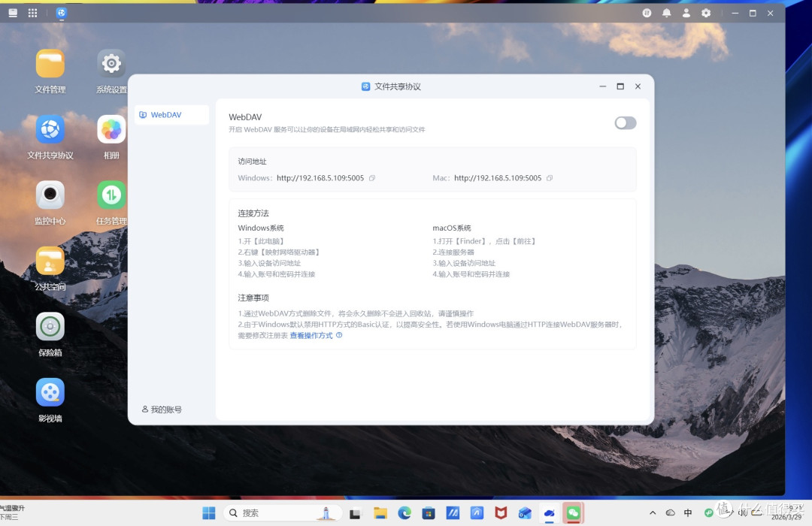Click the 连接方法 heading
The height and width of the screenshot is (526, 812).
click(253, 213)
